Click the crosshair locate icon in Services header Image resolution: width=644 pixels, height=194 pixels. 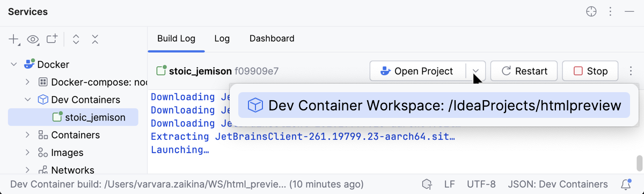(591, 12)
